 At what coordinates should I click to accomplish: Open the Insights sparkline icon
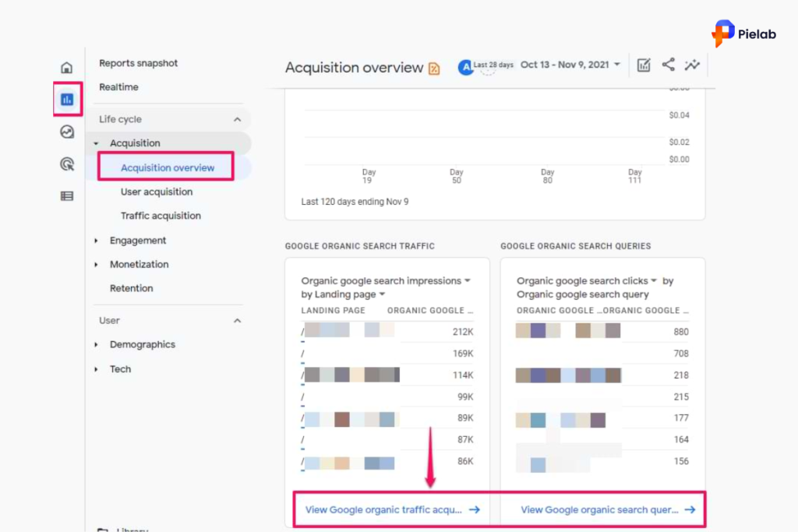coord(692,65)
